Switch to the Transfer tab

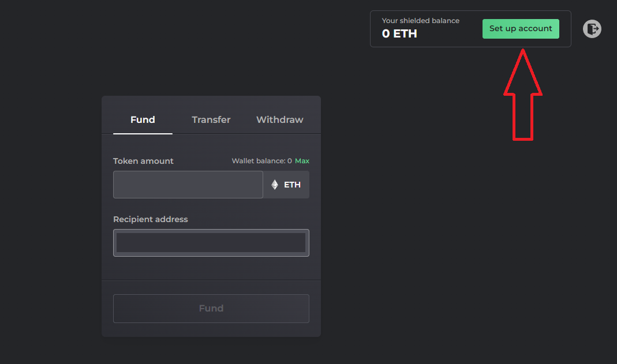coord(211,119)
